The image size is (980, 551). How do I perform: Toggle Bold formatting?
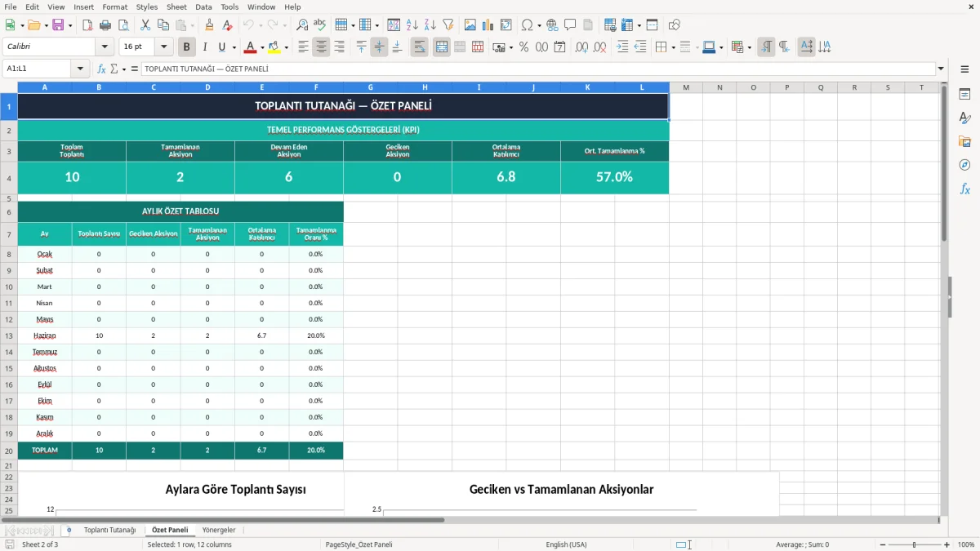click(x=186, y=47)
